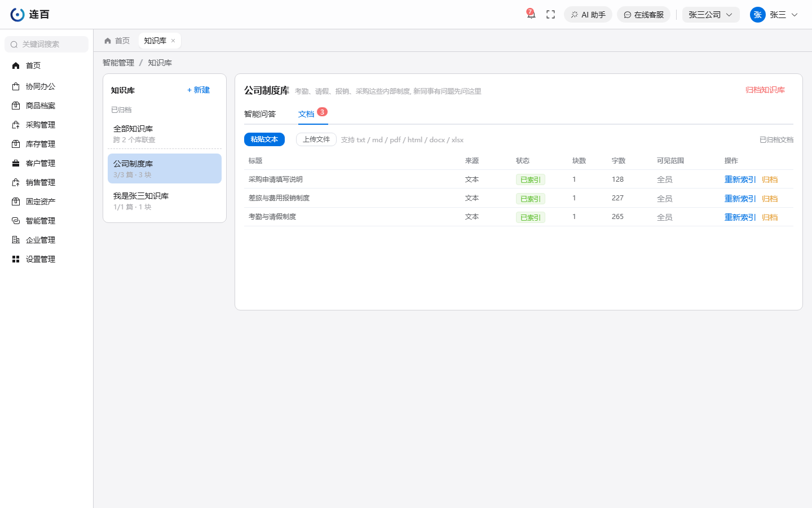This screenshot has height=508, width=812.
Task: Switch to the 智能问答 tab
Action: pos(260,114)
